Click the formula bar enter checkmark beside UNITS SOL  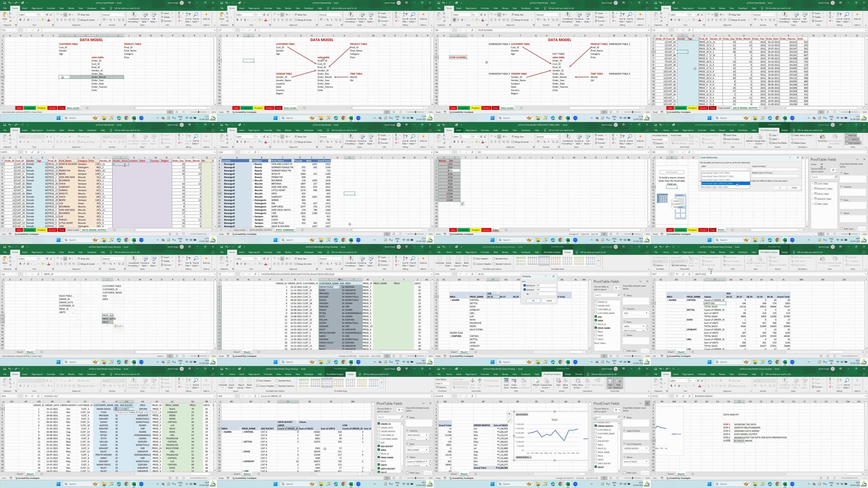tap(683, 274)
